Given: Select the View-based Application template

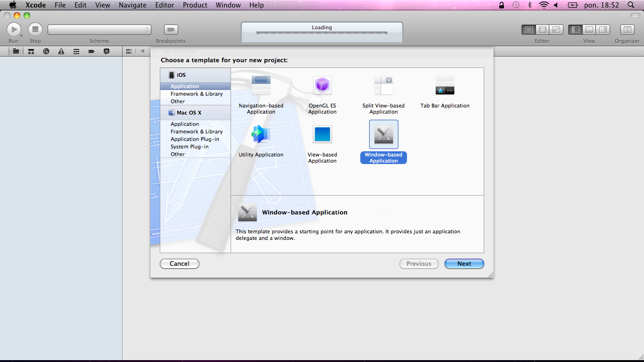Looking at the screenshot, I should (322, 134).
